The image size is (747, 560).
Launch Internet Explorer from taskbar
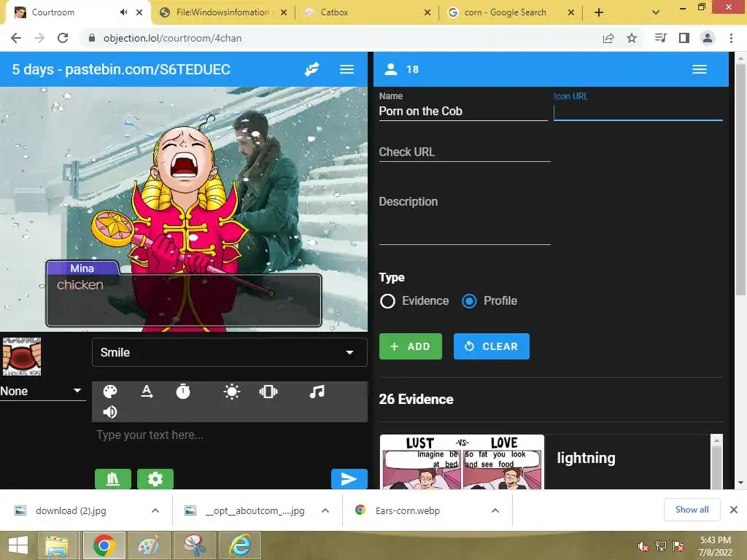click(x=241, y=545)
